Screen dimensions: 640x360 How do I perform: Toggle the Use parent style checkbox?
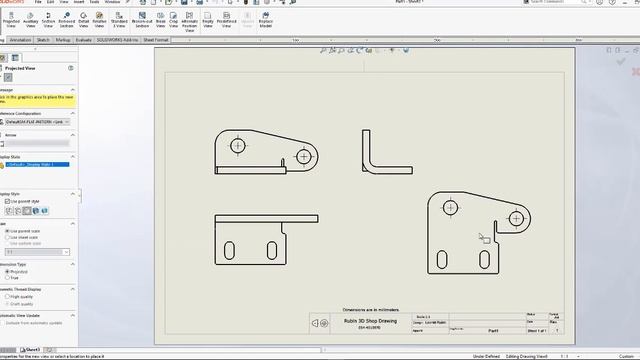pyautogui.click(x=7, y=202)
